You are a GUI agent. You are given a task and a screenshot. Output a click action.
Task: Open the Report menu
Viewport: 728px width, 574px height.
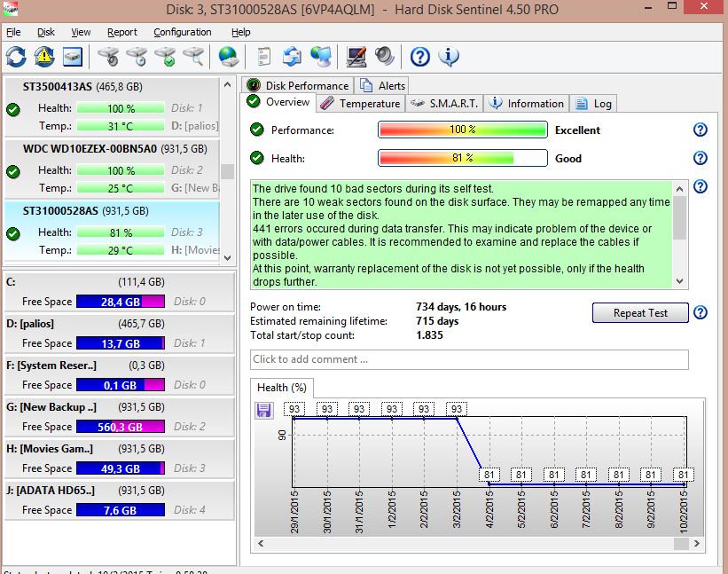pyautogui.click(x=122, y=32)
